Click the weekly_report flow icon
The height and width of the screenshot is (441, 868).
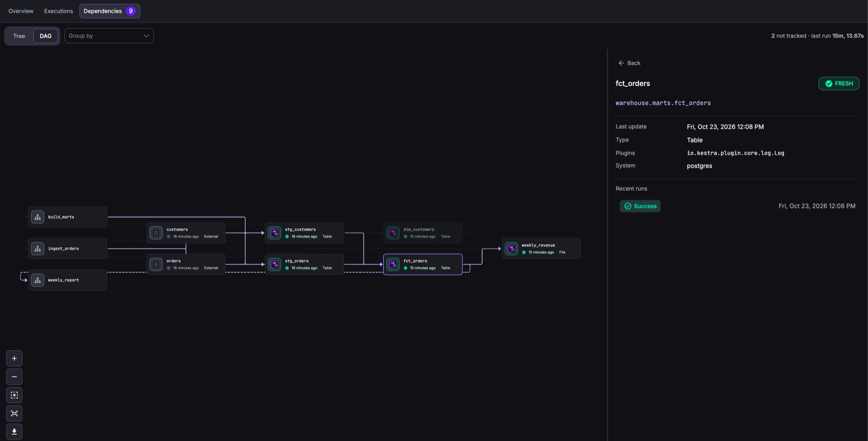[38, 280]
